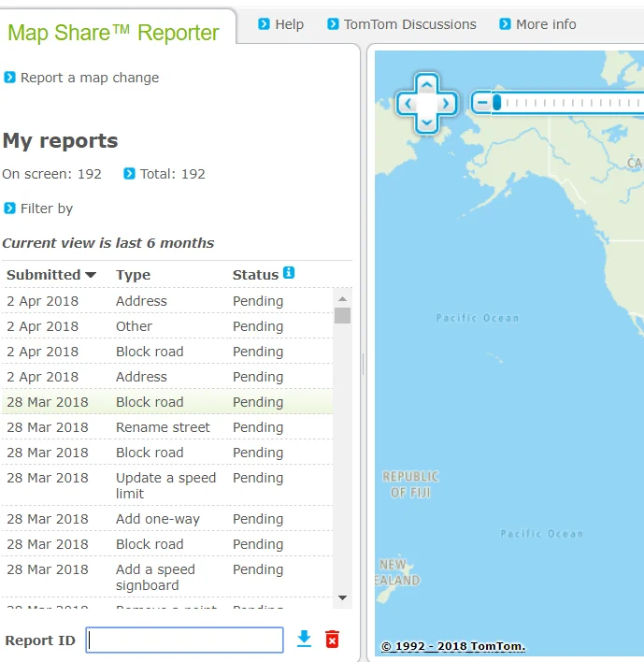This screenshot has width=644, height=662.
Task: Open the Help link
Action: point(281,24)
